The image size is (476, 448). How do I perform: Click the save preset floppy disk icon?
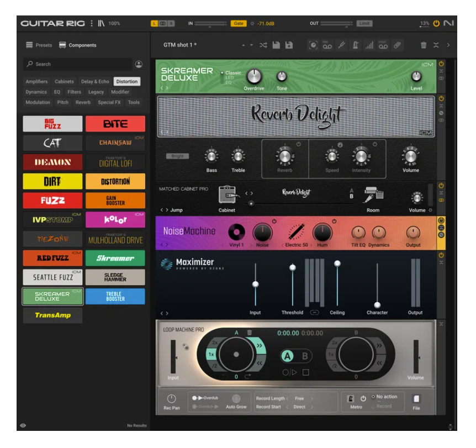coord(276,45)
